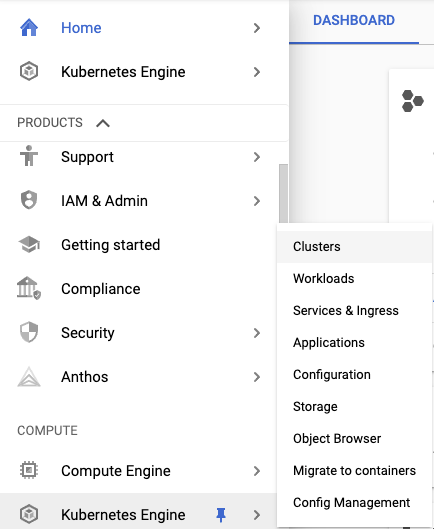Click the Compliance building icon
This screenshot has width=434, height=529.
click(x=29, y=288)
